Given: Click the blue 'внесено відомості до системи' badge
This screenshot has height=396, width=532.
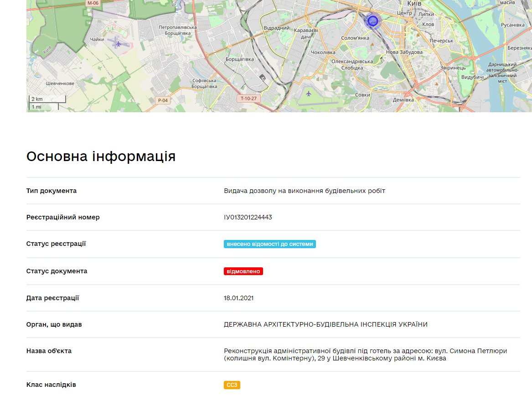Looking at the screenshot, I should [x=270, y=244].
